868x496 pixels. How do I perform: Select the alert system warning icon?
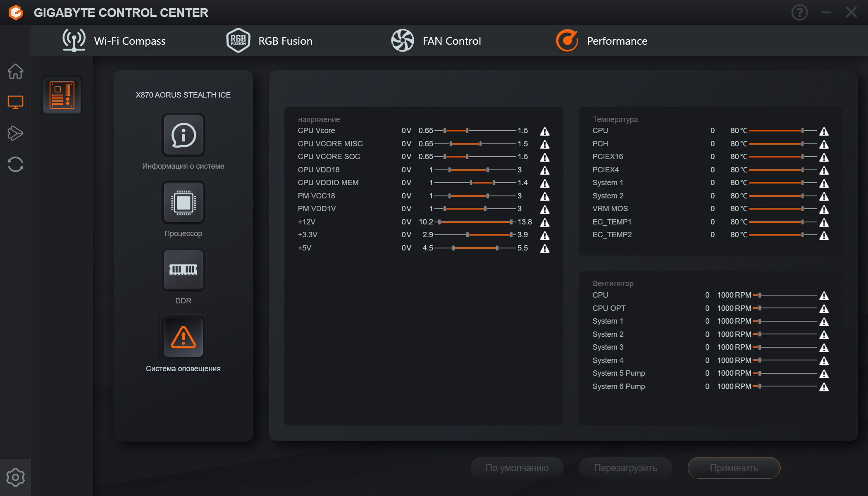click(x=183, y=337)
